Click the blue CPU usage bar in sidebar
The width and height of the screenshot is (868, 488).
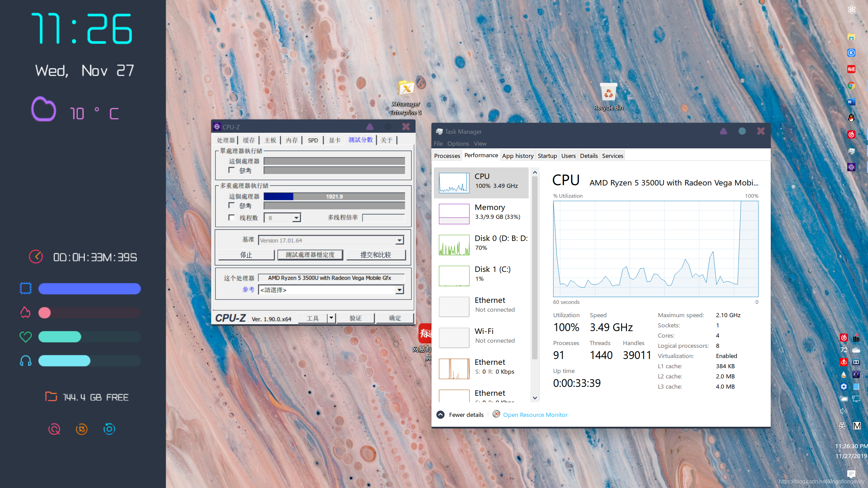point(89,289)
